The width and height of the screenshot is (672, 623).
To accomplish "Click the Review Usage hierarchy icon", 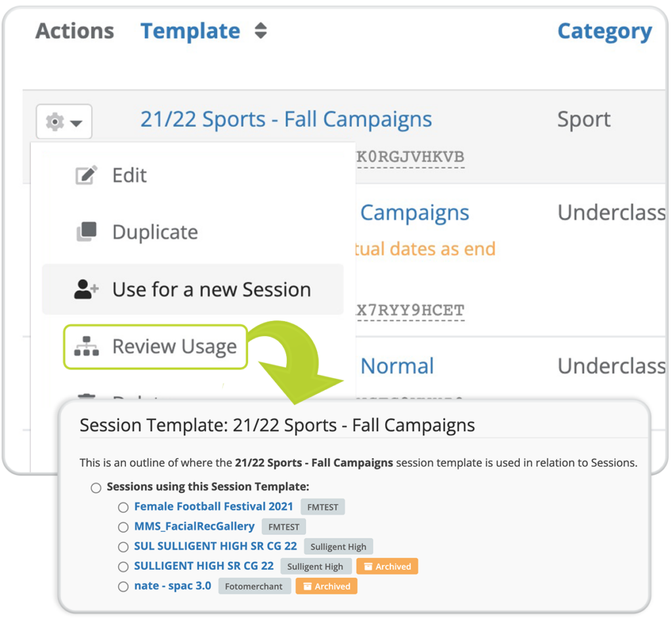I will coord(86,347).
